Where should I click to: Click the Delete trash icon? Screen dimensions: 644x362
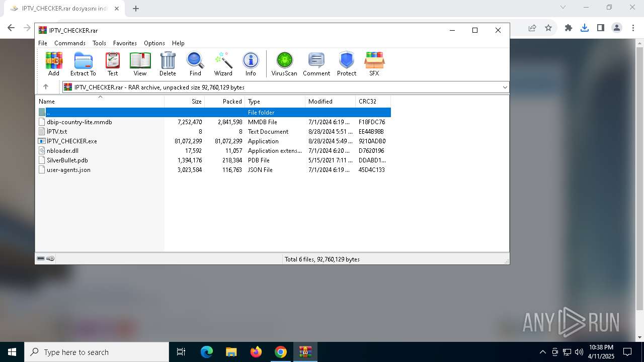pyautogui.click(x=168, y=64)
